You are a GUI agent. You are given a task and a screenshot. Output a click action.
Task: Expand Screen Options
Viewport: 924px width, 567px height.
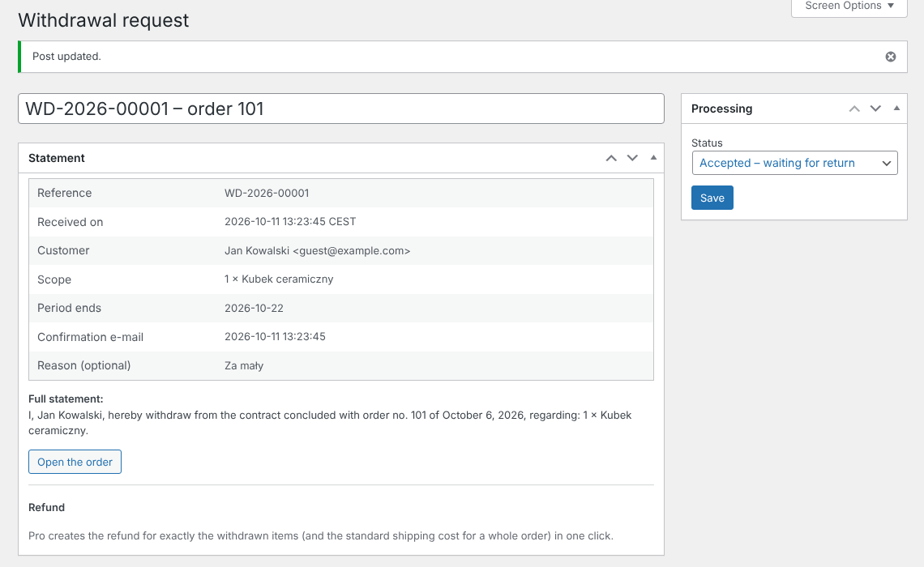(x=849, y=6)
